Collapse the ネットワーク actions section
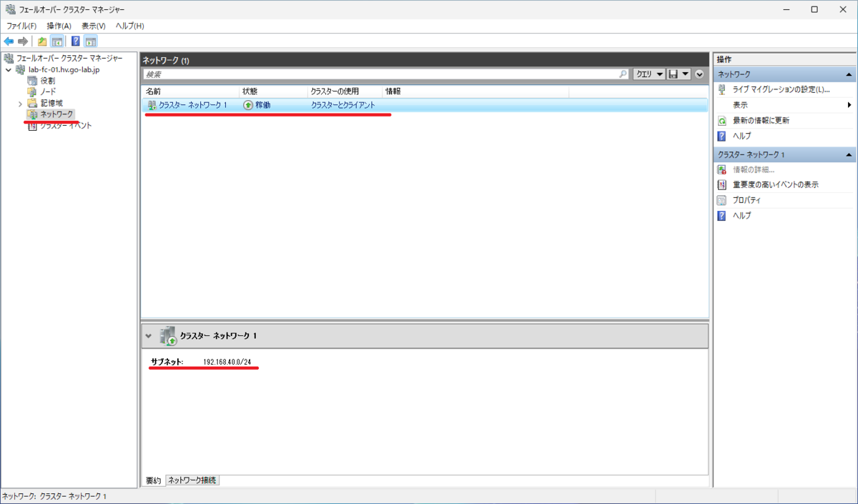 (x=849, y=74)
